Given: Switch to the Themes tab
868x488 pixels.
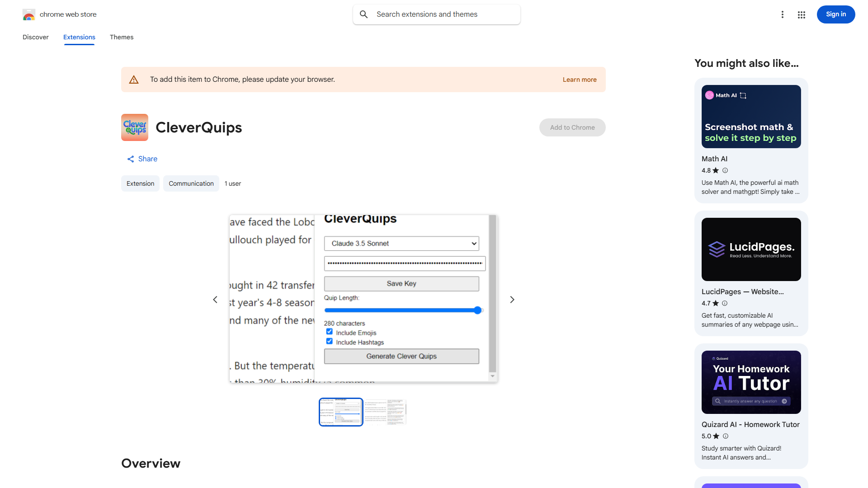Looking at the screenshot, I should [122, 37].
